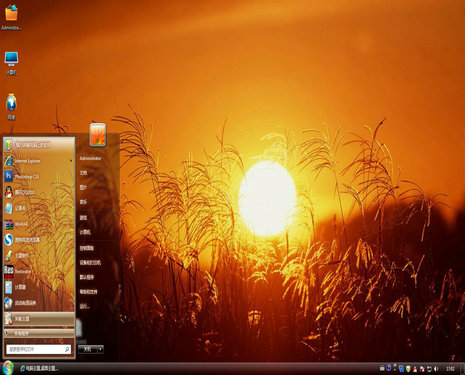Select Run... in the Start menu's right column
Screen dimensions: 465x375
coord(84,306)
